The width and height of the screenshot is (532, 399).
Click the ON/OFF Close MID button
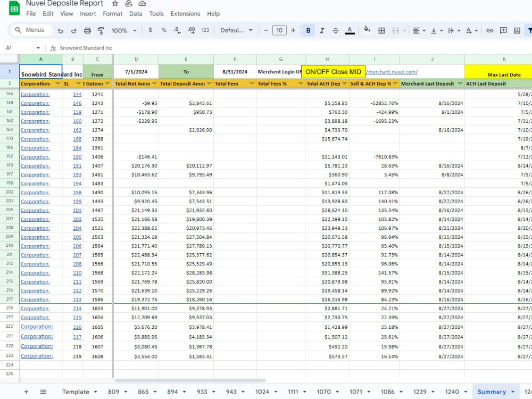click(x=333, y=72)
